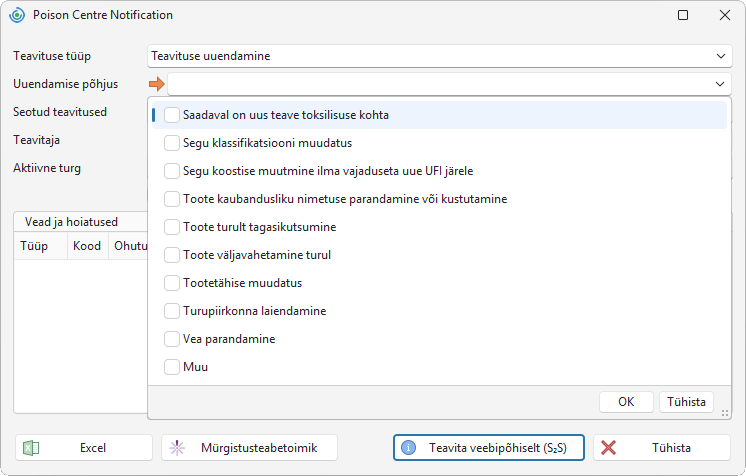Check 'Segu klassifikatsiooni muudatus'

pyautogui.click(x=172, y=143)
